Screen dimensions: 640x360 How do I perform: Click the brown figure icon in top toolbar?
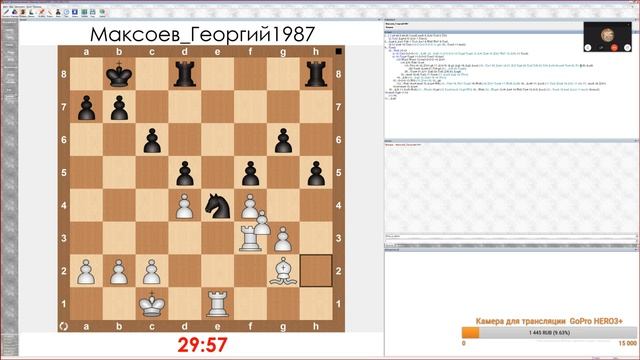coord(23,12)
